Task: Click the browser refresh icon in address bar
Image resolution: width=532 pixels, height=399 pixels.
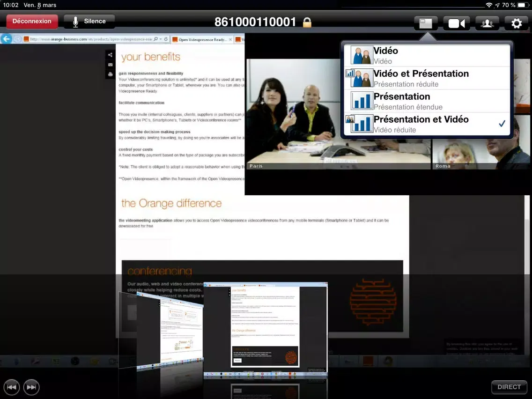Action: click(x=166, y=39)
